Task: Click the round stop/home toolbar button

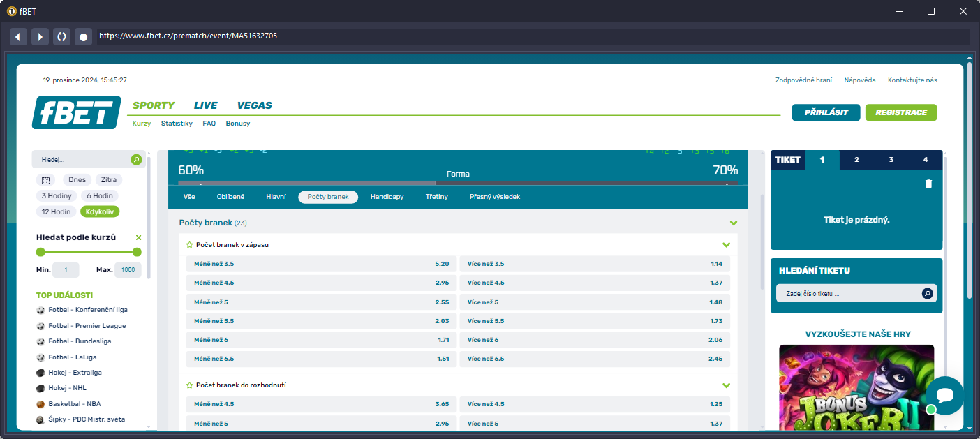Action: click(83, 36)
